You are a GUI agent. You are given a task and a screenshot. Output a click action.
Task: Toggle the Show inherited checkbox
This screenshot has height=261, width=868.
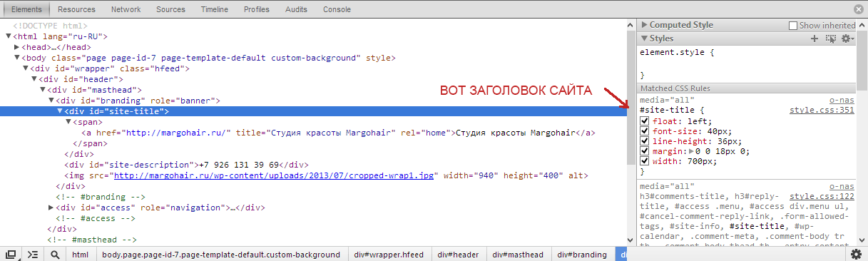(792, 26)
